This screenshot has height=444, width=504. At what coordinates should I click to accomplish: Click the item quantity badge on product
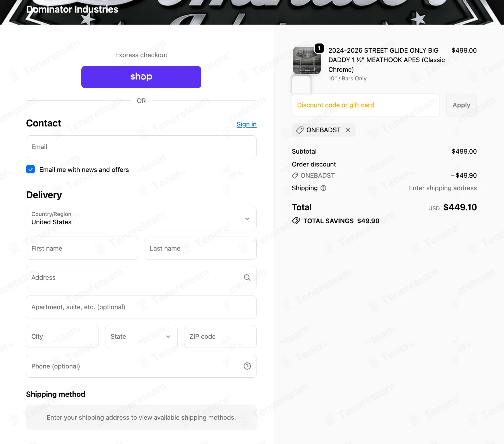point(319,48)
